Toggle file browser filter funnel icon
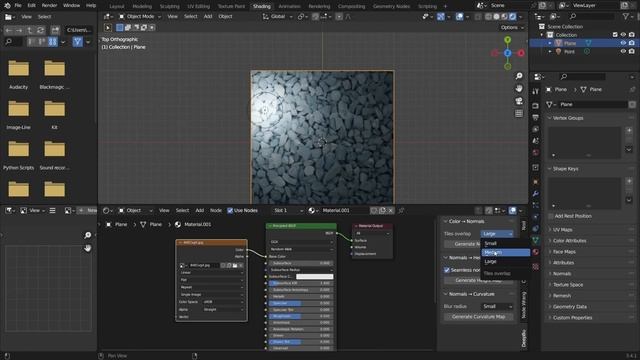Image resolution: width=640 pixels, height=360 pixels. pos(78,42)
